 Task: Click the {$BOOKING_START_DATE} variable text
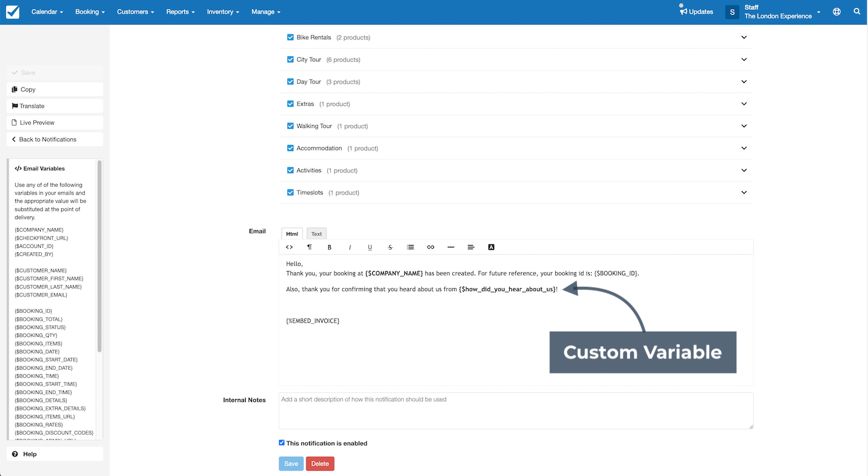point(45,360)
